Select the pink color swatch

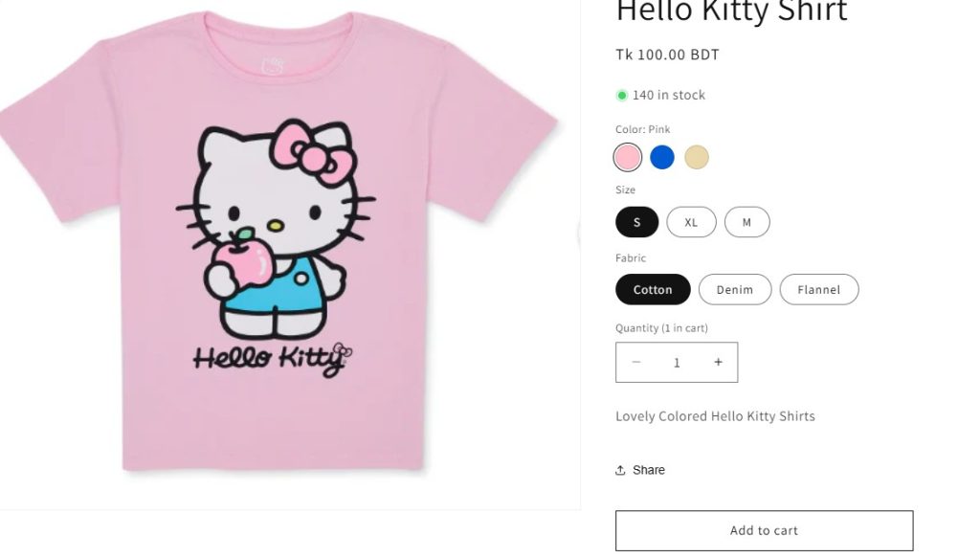(628, 157)
